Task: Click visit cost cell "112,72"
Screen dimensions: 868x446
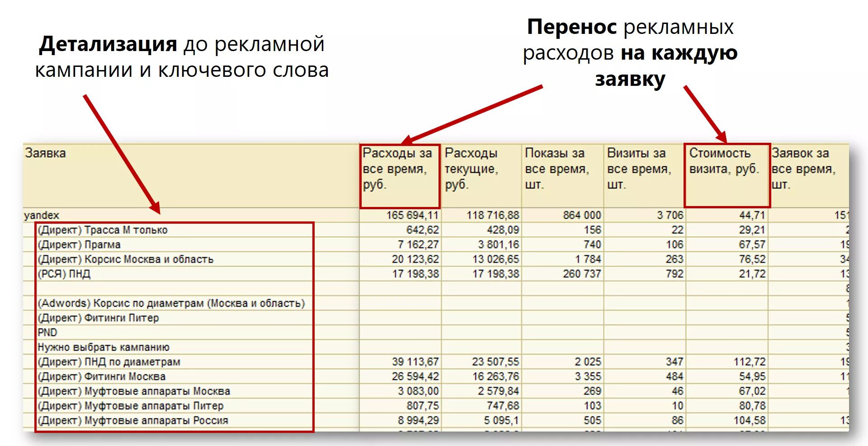Action: (727, 362)
